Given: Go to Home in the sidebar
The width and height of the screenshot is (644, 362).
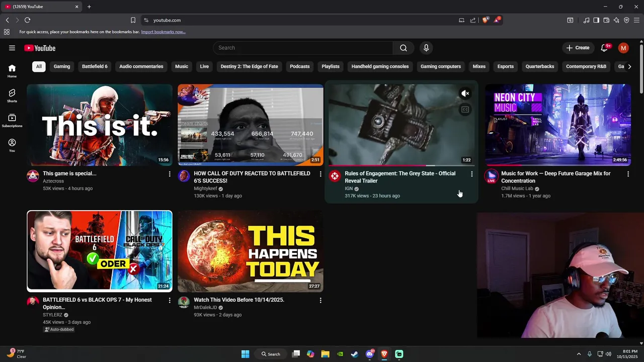Looking at the screenshot, I should [x=12, y=71].
